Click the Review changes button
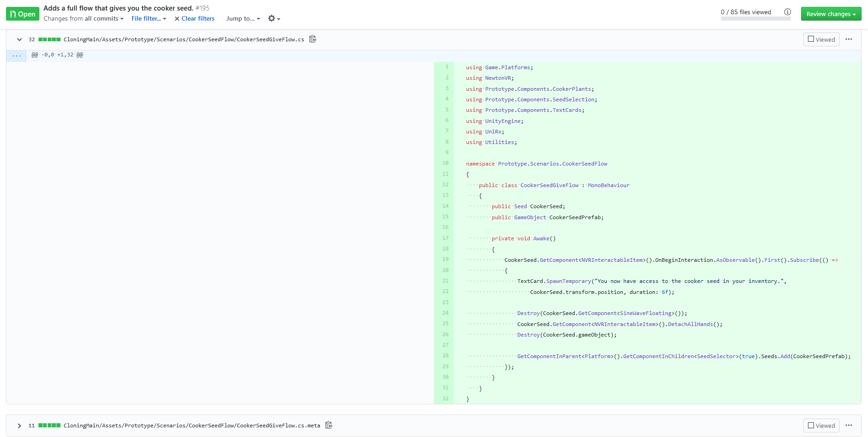This screenshot has height=437, width=868. pyautogui.click(x=831, y=14)
